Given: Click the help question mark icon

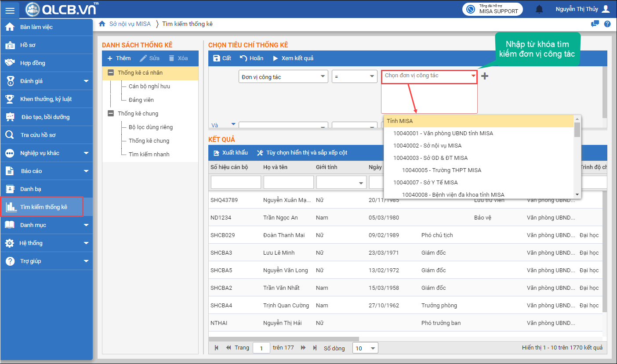Looking at the screenshot, I should 607,24.
